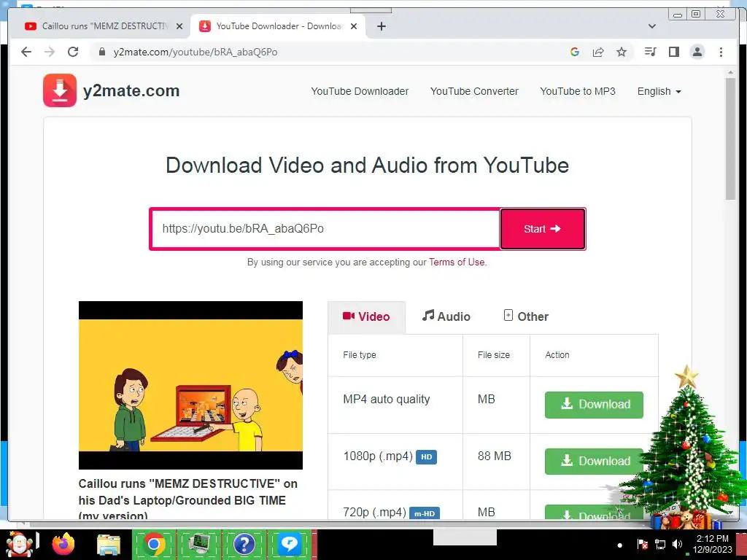Open file explorer from the taskbar
Image resolution: width=747 pixels, height=560 pixels.
109,544
